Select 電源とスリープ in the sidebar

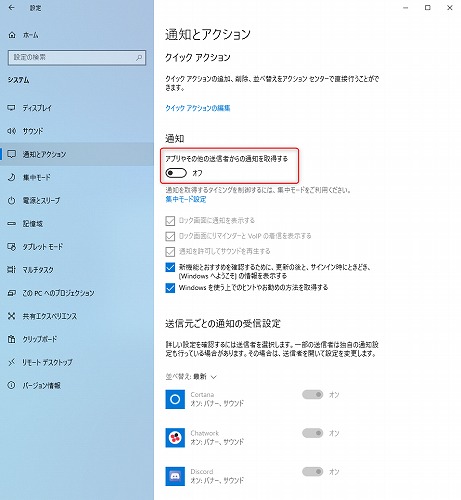point(77,200)
